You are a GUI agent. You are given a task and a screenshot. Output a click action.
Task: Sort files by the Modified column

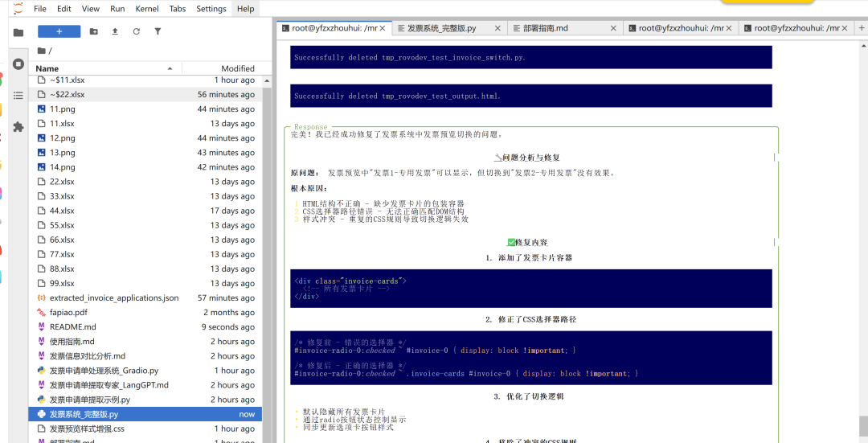[x=237, y=69]
